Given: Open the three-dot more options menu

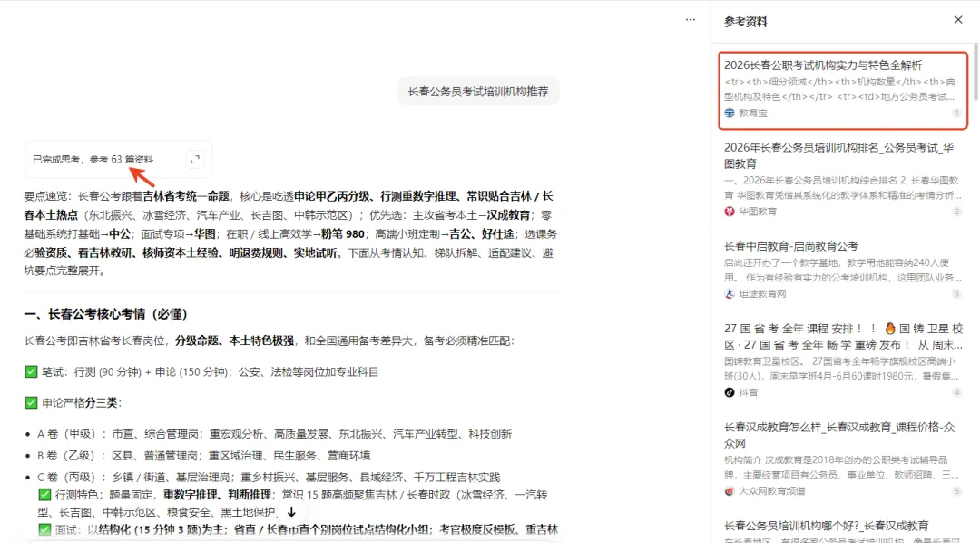Looking at the screenshot, I should pos(690,19).
